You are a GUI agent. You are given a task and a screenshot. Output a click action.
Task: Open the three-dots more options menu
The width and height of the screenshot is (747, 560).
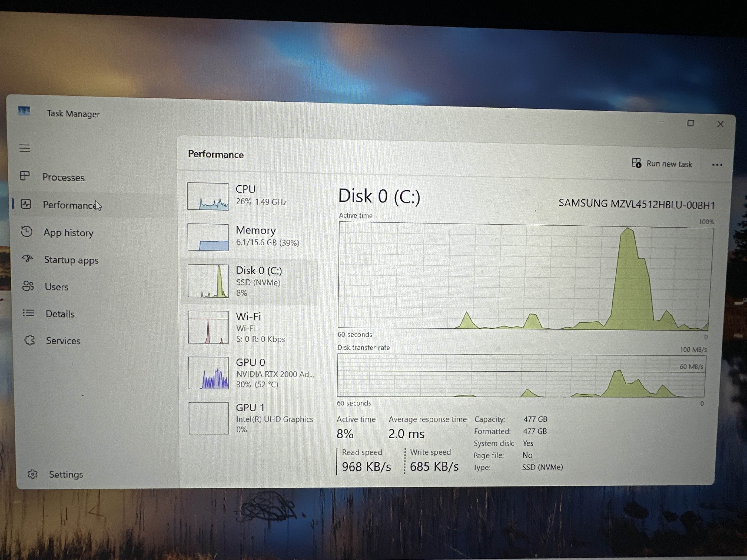tap(717, 165)
